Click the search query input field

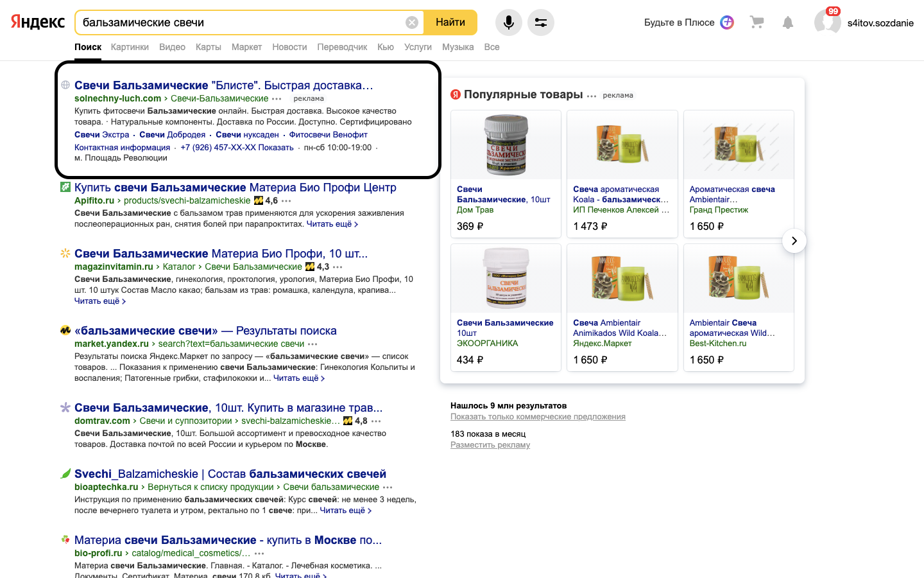[241, 22]
